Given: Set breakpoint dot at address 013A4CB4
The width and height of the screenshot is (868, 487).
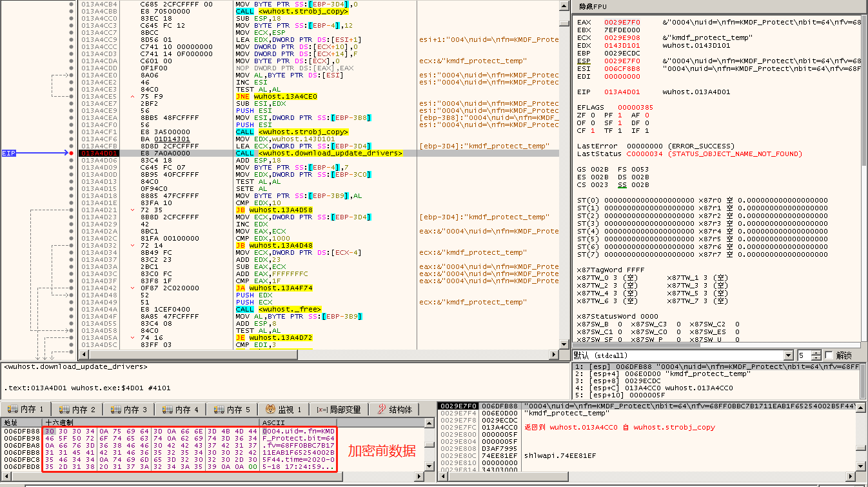Looking at the screenshot, I should pos(71,4).
